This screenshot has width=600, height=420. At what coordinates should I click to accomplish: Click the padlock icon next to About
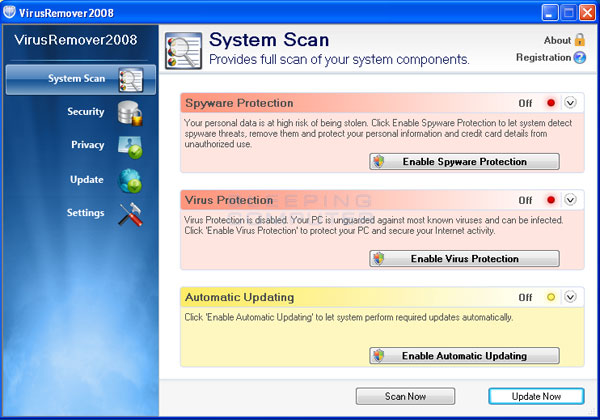pos(580,40)
